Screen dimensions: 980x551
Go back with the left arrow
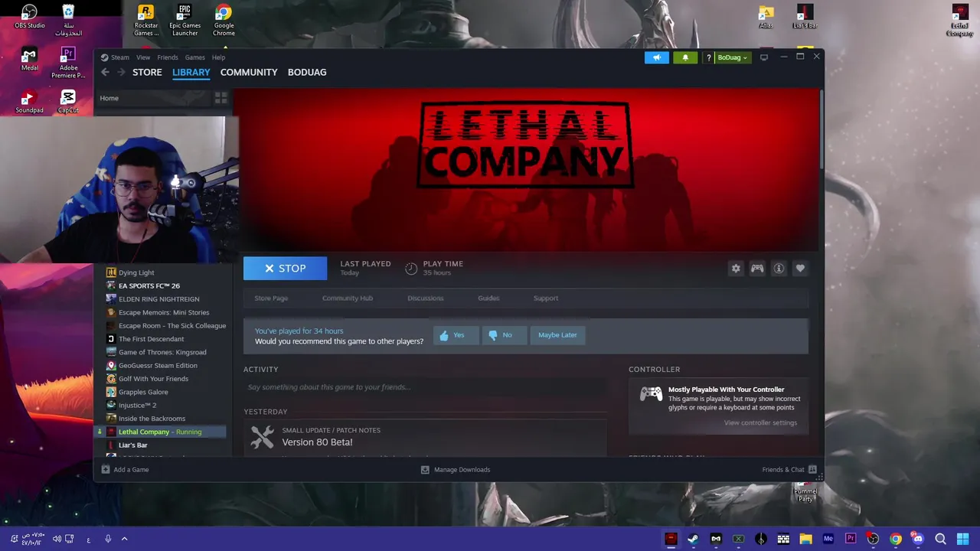pos(105,72)
